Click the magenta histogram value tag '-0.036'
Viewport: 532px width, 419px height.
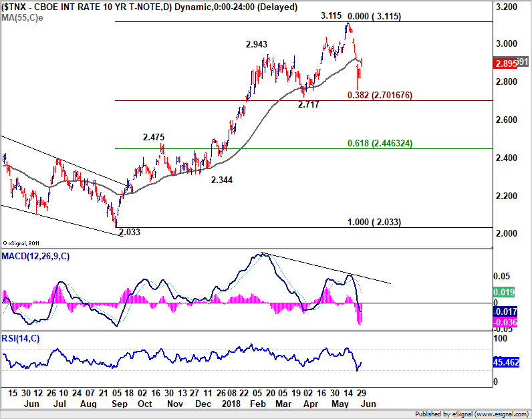505,322
